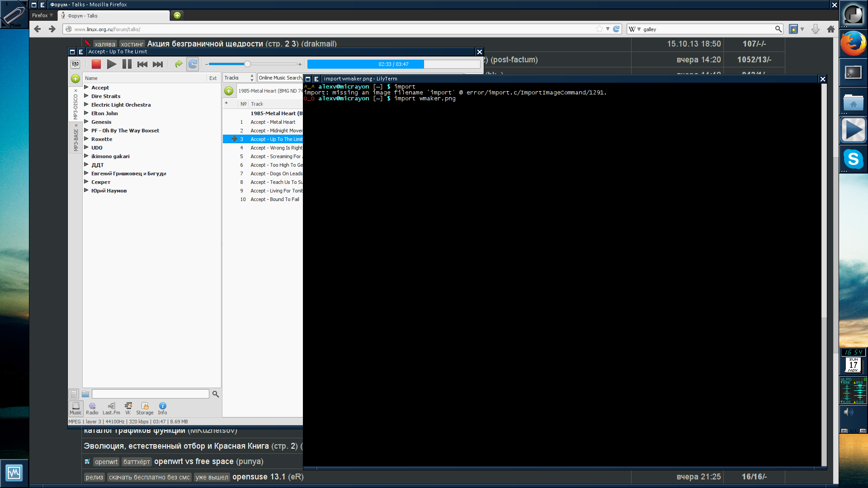Click the library search text field
The width and height of the screenshot is (868, 488).
151,394
